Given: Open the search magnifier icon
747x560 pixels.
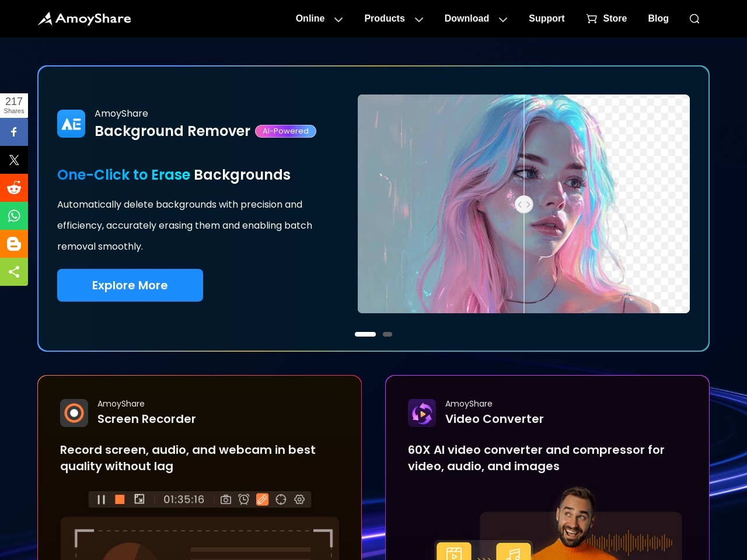Looking at the screenshot, I should click(x=694, y=19).
